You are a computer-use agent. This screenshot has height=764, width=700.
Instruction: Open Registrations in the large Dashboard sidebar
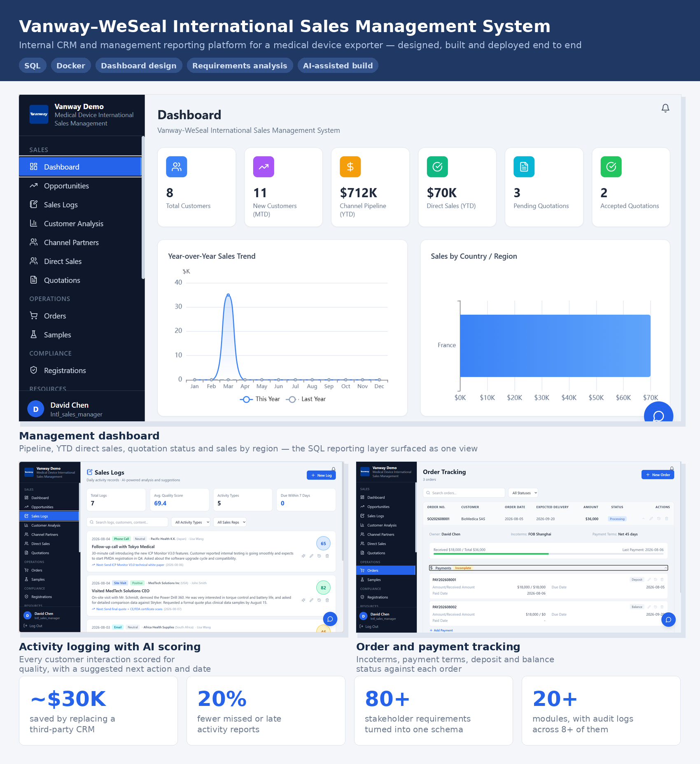[x=80, y=370]
